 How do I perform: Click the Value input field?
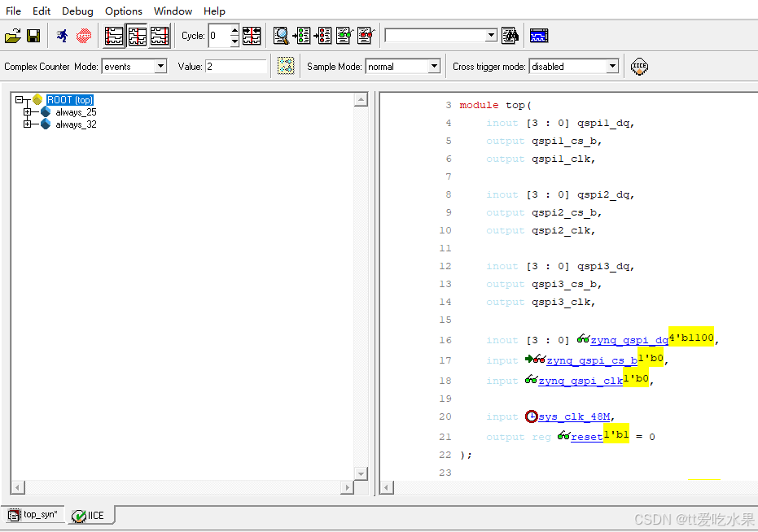pos(234,66)
